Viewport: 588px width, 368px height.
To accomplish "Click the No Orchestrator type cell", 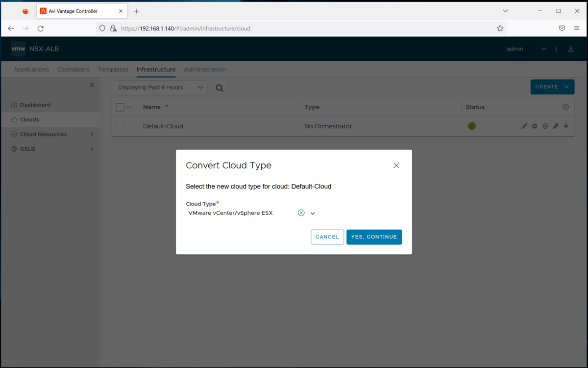I will 328,126.
